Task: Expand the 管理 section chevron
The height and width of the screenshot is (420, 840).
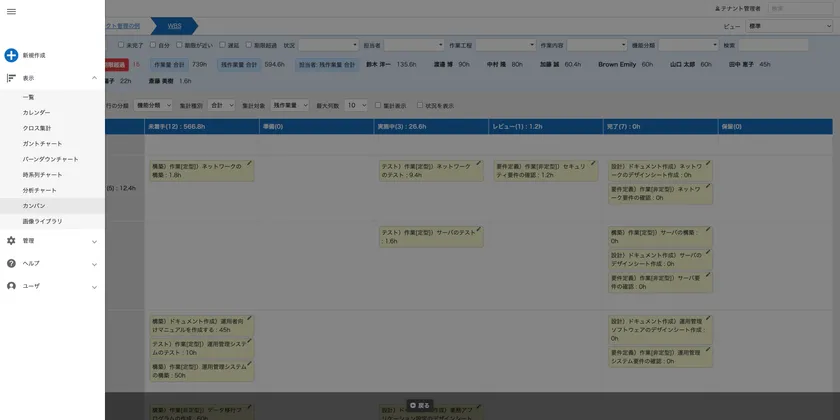Action: [94, 241]
